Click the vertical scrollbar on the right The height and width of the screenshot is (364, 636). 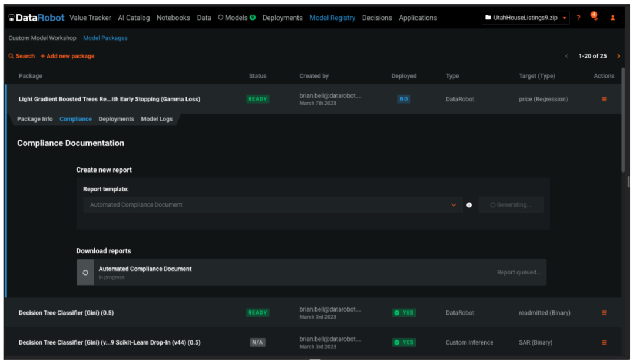(623, 118)
